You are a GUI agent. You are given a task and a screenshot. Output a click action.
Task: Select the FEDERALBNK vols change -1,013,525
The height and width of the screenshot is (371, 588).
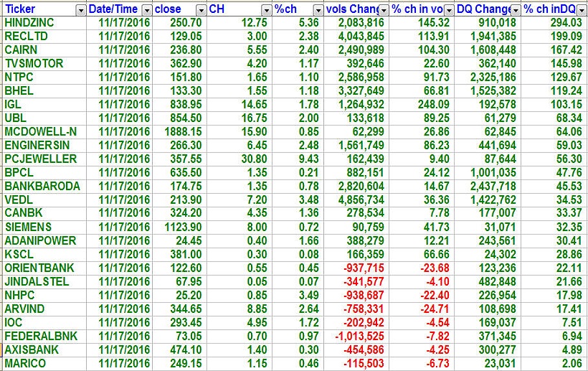[358, 337]
